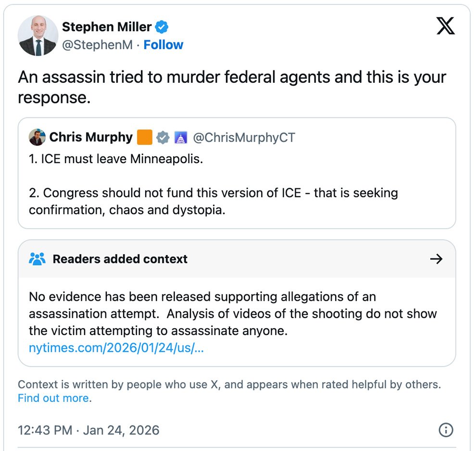Viewport: 476px width, 451px height.
Task: Click the X logo icon
Action: [x=445, y=26]
